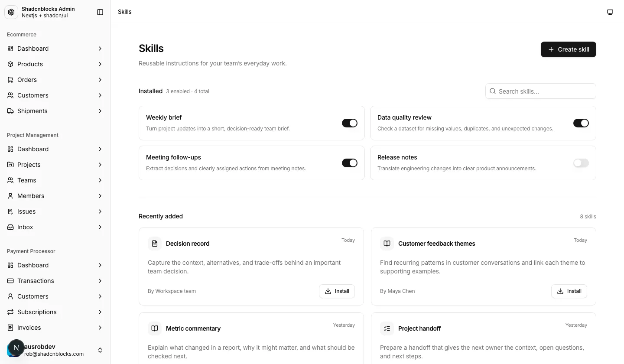Click the Transactions card icon
624x364 pixels.
pos(10,281)
